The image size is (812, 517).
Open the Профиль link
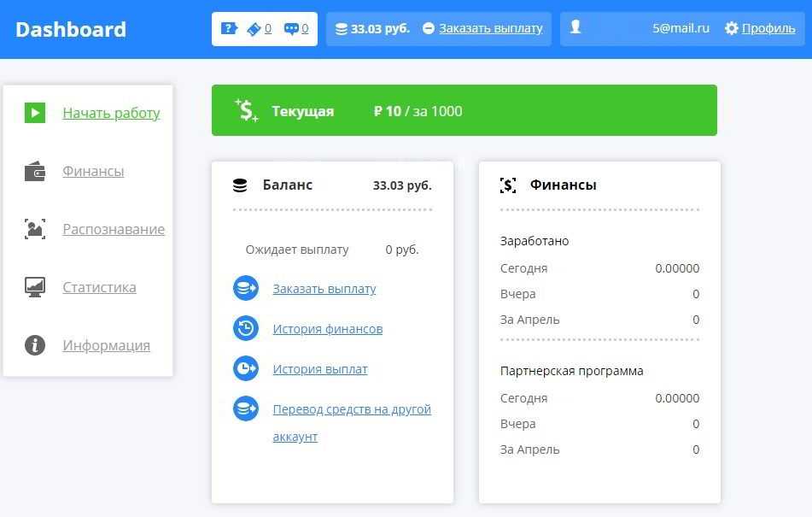(x=768, y=28)
